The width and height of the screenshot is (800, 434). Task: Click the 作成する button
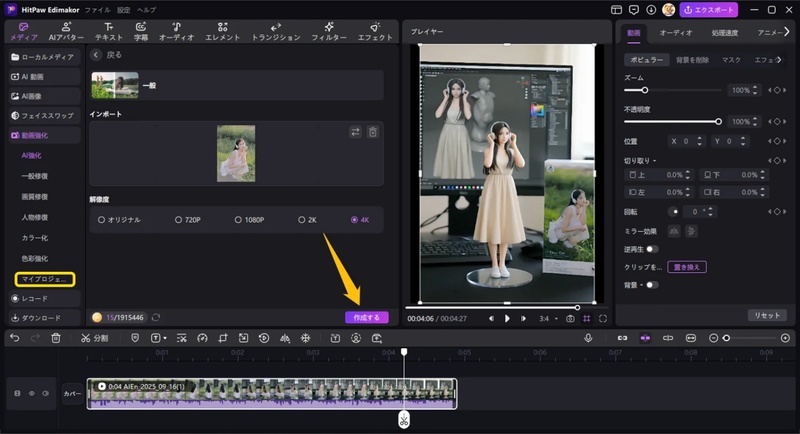(366, 317)
